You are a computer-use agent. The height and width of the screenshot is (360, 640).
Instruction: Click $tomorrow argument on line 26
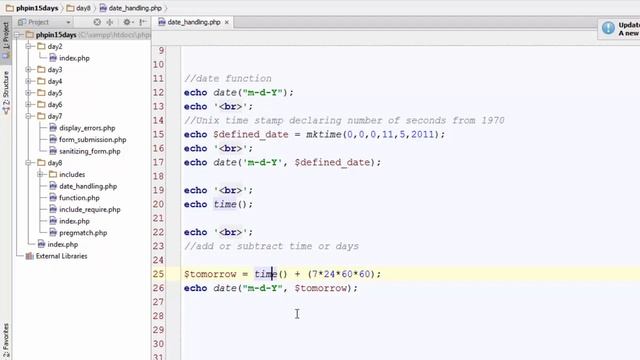coord(320,288)
